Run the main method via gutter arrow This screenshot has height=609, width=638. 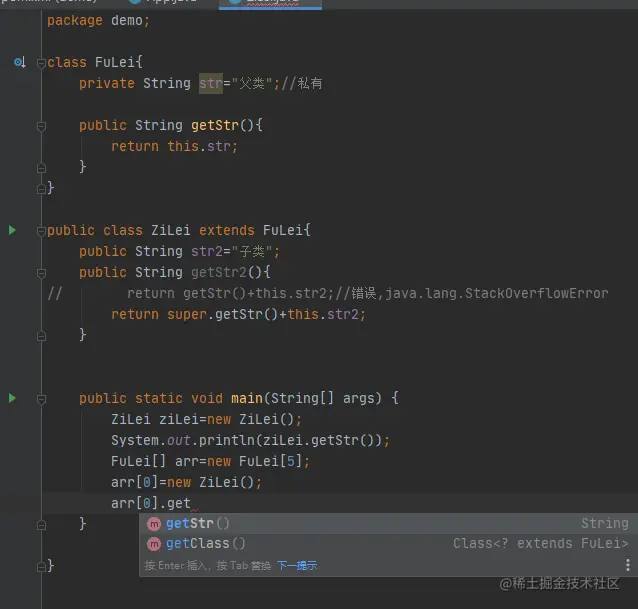[x=12, y=398]
